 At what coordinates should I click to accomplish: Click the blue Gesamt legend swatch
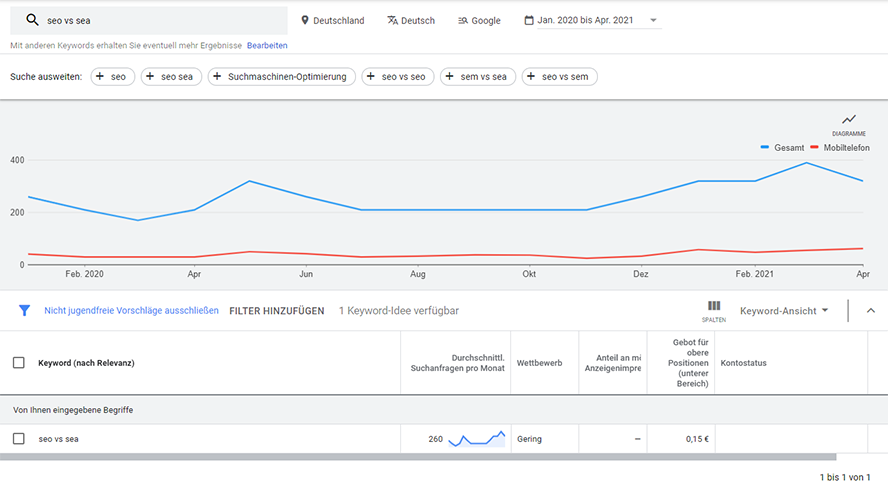point(765,147)
